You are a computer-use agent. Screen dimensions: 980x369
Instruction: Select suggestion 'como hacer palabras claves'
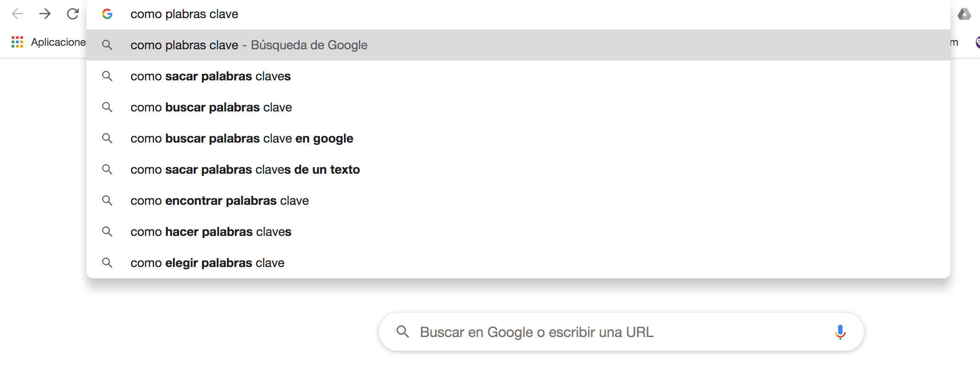coord(211,232)
